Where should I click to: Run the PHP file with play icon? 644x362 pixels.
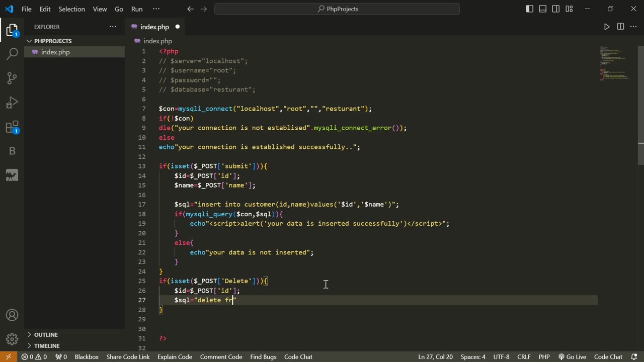607,27
